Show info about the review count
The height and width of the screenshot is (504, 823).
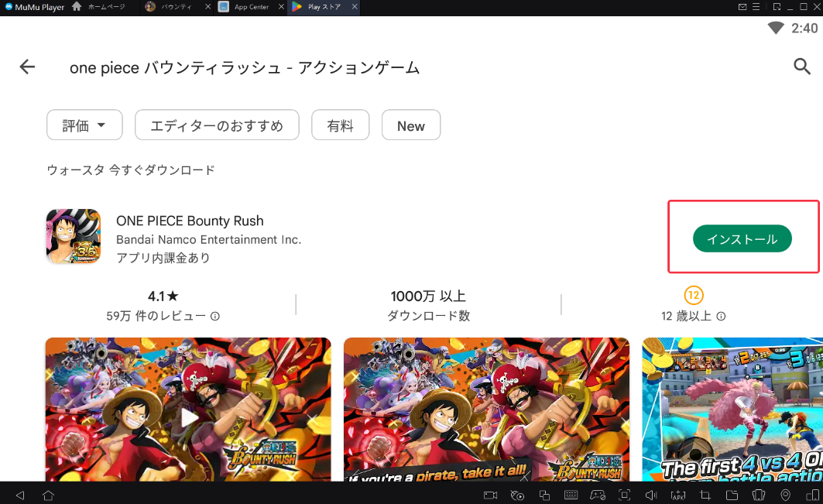tap(215, 316)
